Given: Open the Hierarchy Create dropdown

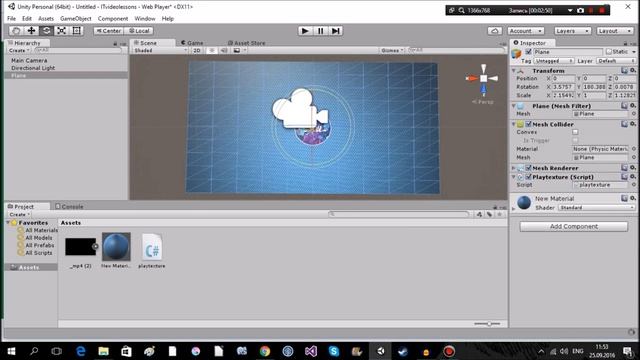Looking at the screenshot, I should pos(19,50).
